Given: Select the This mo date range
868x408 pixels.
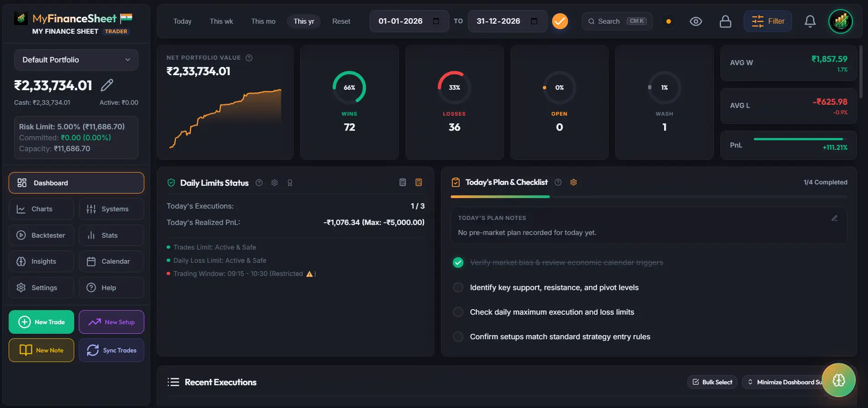Looking at the screenshot, I should [263, 21].
